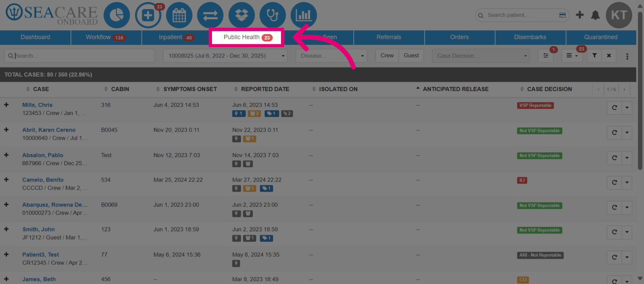Switch to the Quarantined tab
The image size is (644, 284).
(x=601, y=37)
